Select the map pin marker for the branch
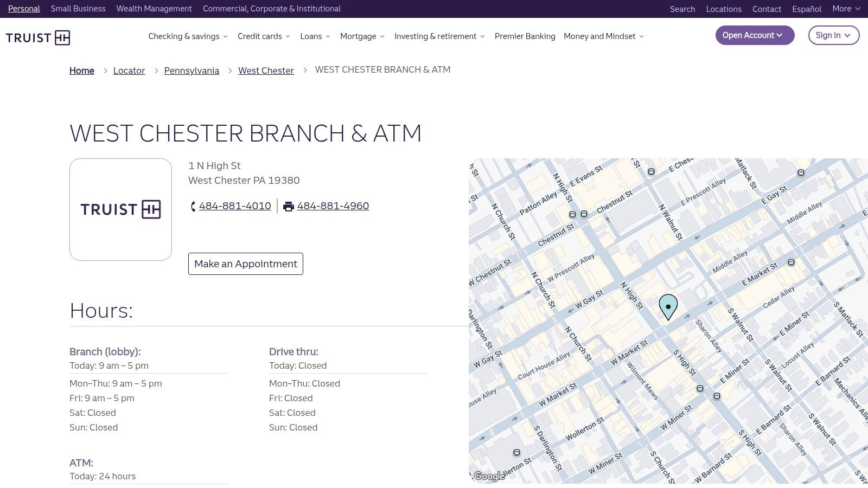Image resolution: width=868 pixels, height=488 pixels. click(x=668, y=306)
